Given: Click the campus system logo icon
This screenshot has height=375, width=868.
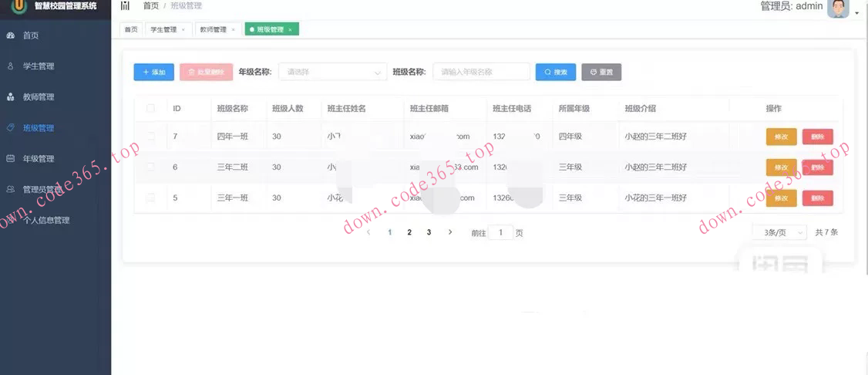Looking at the screenshot, I should point(19,6).
